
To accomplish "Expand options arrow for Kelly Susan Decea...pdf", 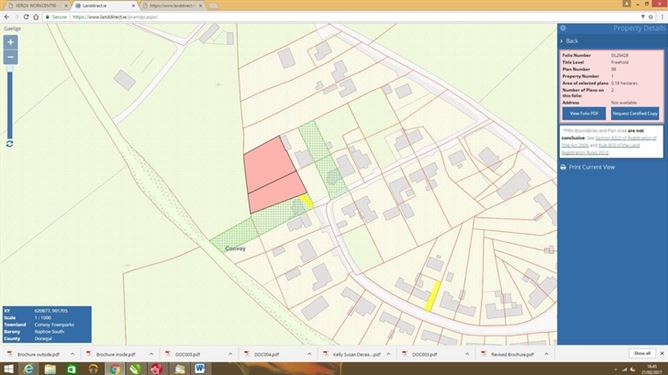I will click(388, 354).
